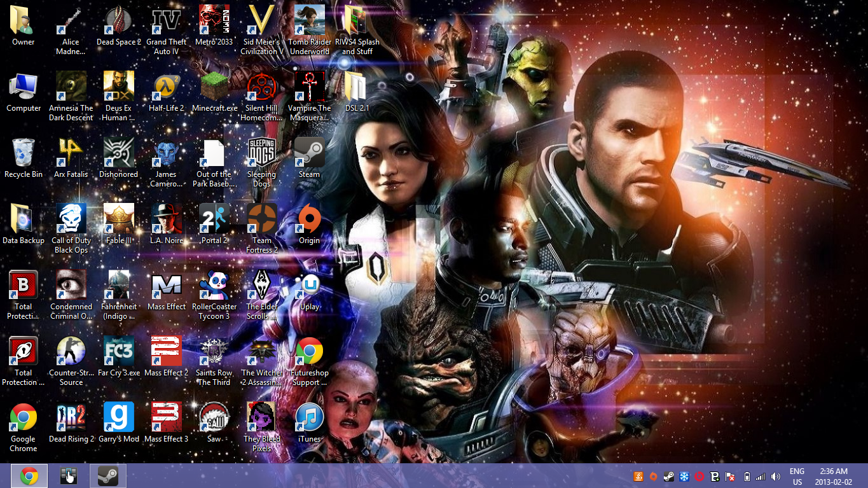Click the Java update tray icon

pyautogui.click(x=638, y=476)
